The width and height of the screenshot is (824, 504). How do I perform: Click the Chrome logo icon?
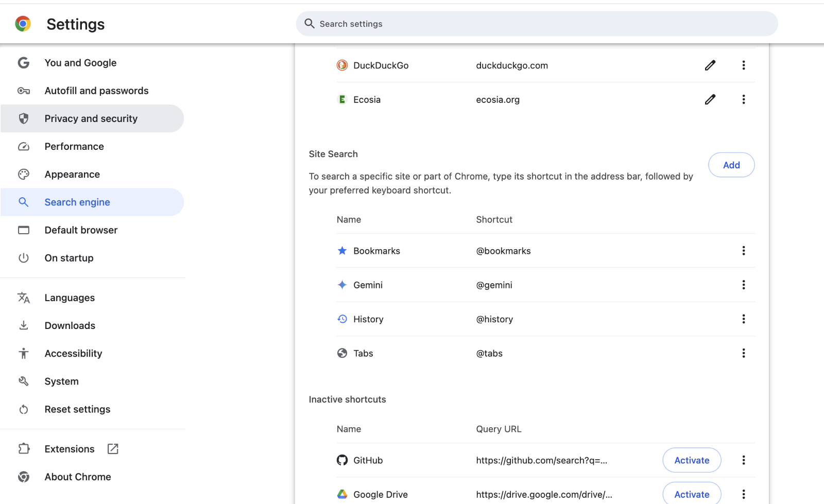(23, 24)
